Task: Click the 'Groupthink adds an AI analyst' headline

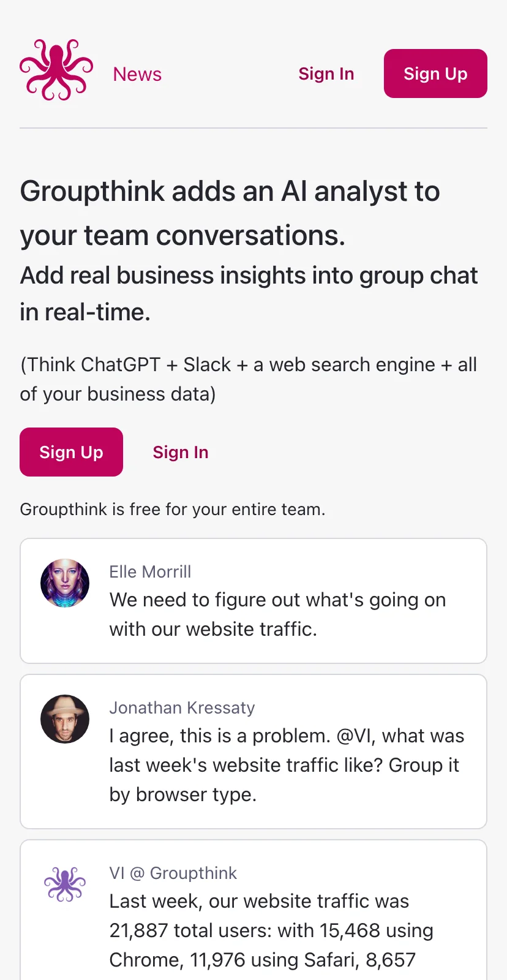Action: [230, 213]
